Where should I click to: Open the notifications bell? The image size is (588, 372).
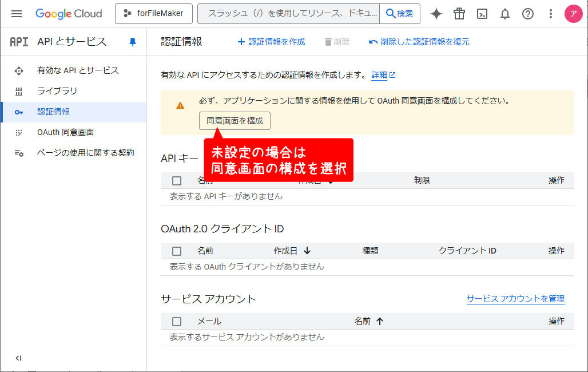504,14
